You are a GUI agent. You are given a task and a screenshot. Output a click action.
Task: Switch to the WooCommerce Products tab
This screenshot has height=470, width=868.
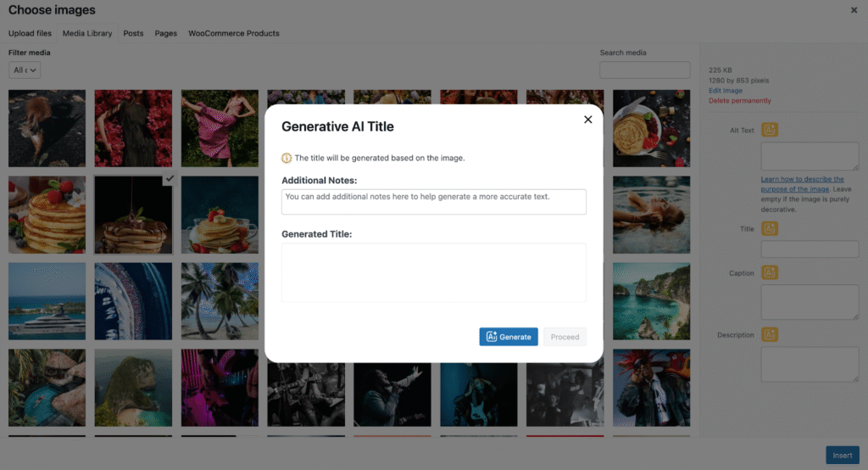[233, 33]
